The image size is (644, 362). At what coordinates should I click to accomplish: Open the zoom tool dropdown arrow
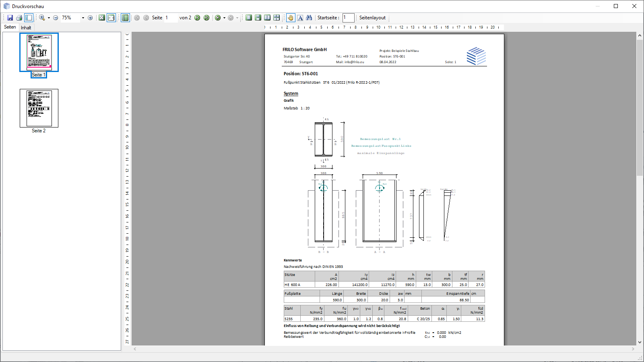point(49,18)
